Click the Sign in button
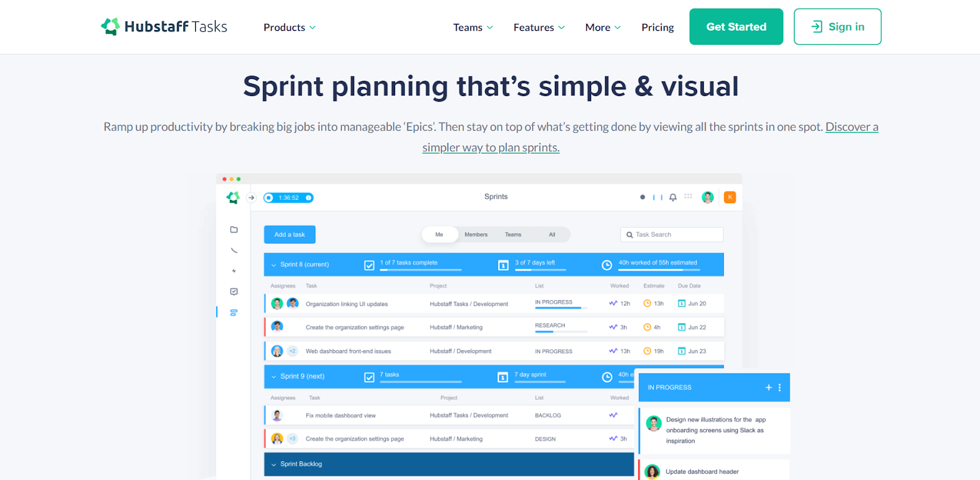Image resolution: width=980 pixels, height=480 pixels. pyautogui.click(x=837, y=26)
